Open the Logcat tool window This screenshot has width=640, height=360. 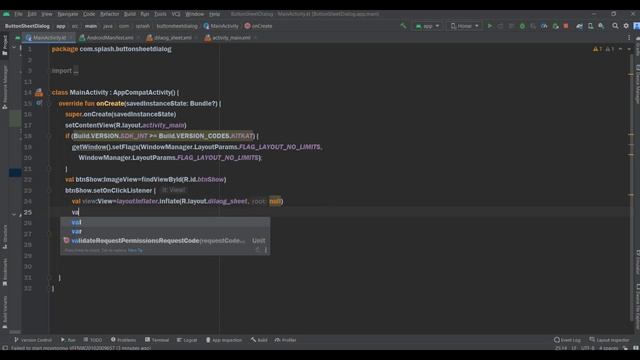click(x=187, y=340)
